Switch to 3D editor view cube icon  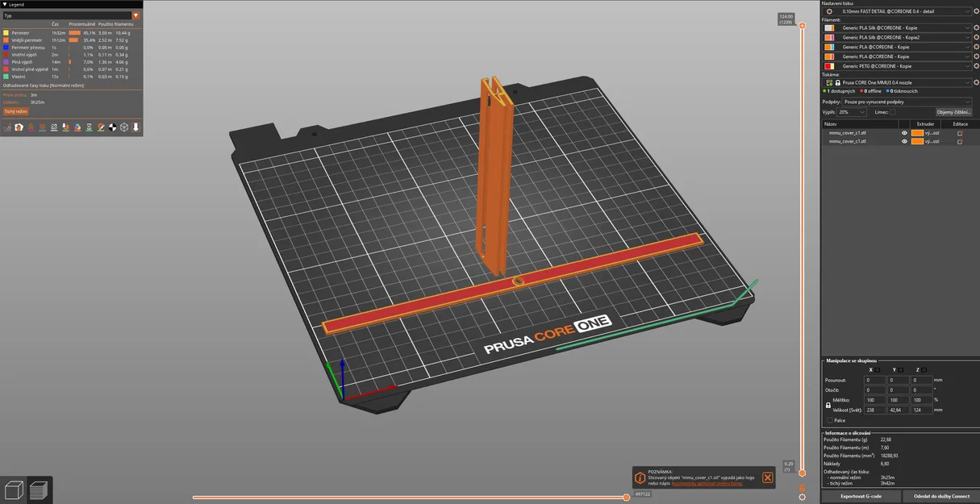coord(14,489)
